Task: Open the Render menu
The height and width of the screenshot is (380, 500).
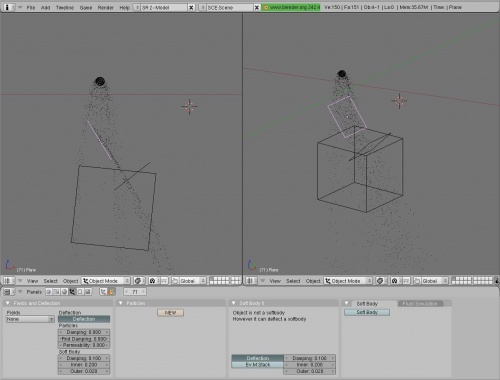Action: coord(105,7)
